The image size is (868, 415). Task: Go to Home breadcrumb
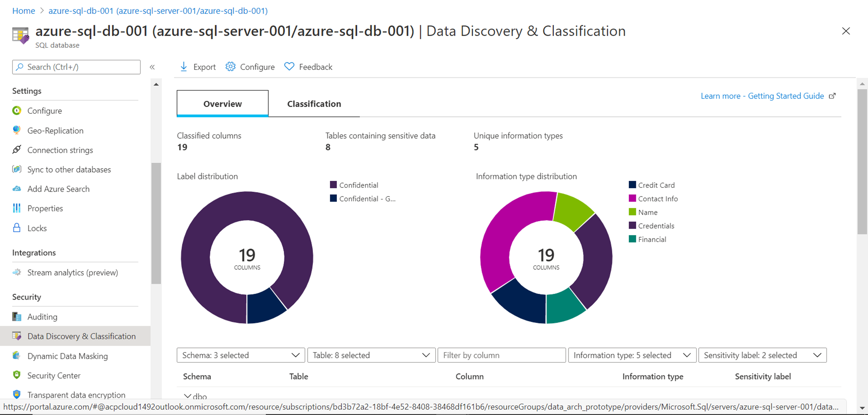coord(23,11)
